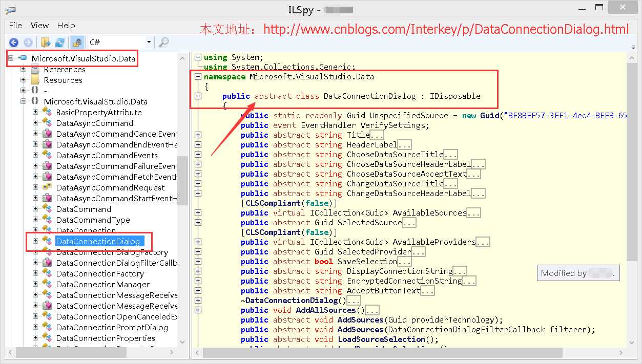Viewport: 642px width, 364px height.
Task: Click the IDisposable type link in code
Action: [455, 96]
